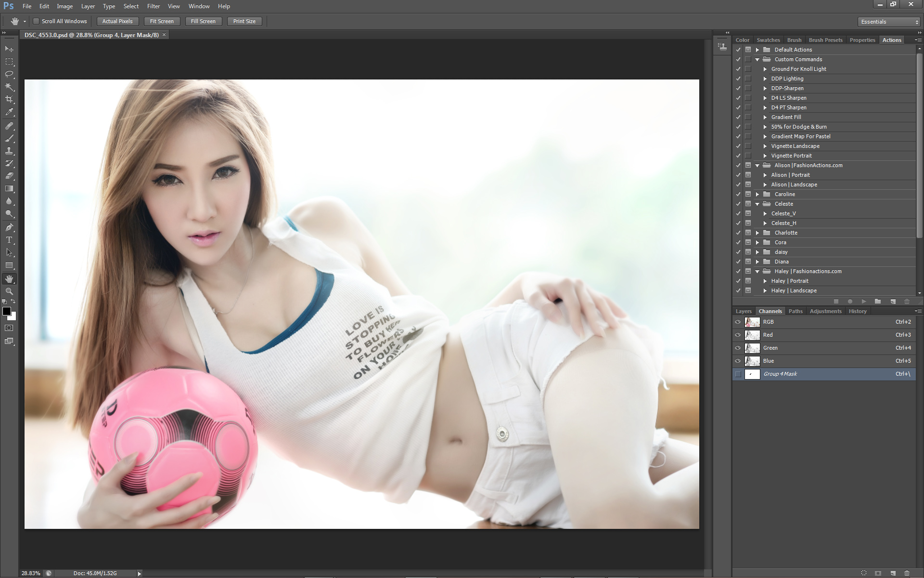Select the Pen tool

tap(9, 227)
